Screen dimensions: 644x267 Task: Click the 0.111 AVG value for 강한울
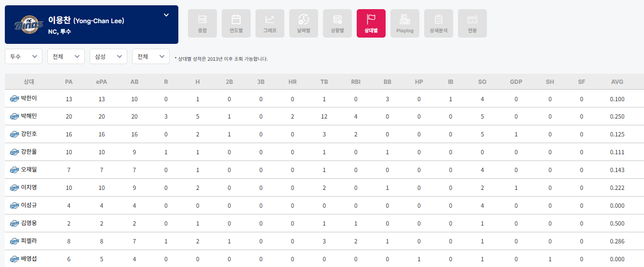tap(617, 152)
